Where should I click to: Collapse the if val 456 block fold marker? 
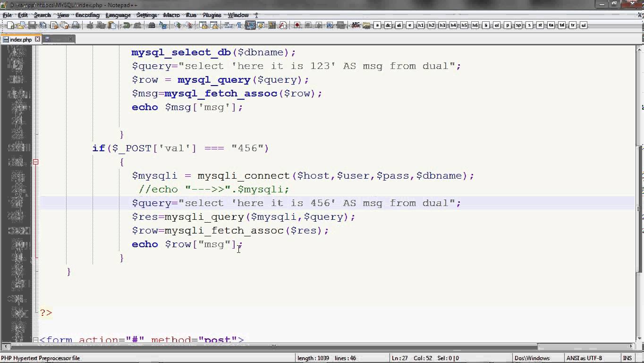[35, 162]
